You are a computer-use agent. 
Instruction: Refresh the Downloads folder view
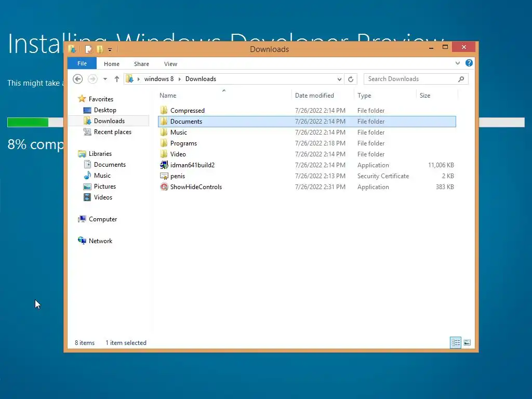pyautogui.click(x=351, y=79)
